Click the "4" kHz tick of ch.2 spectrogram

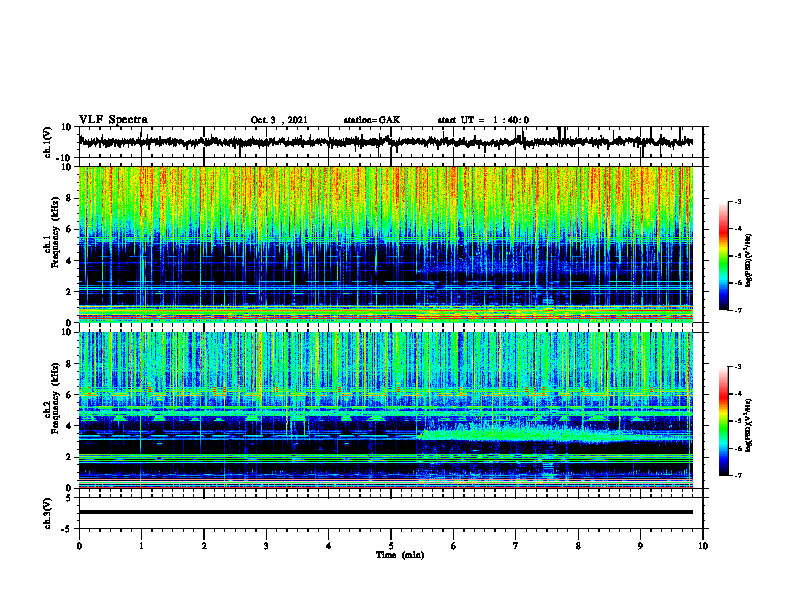click(70, 426)
